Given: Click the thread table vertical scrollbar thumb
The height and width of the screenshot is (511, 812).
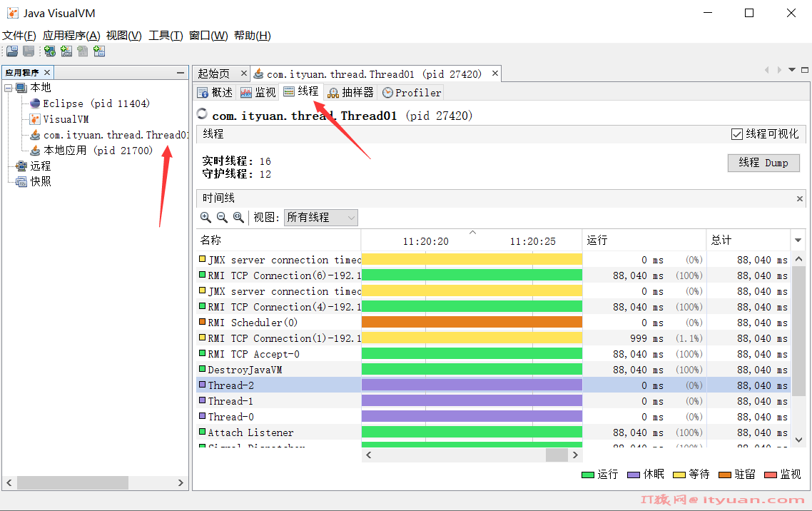Looking at the screenshot, I should (798, 331).
